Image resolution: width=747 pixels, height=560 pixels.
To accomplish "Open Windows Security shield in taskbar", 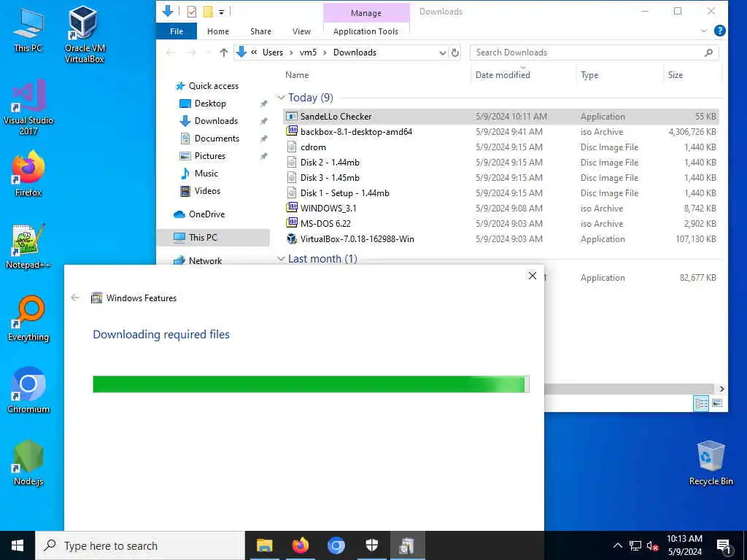I will click(x=371, y=545).
